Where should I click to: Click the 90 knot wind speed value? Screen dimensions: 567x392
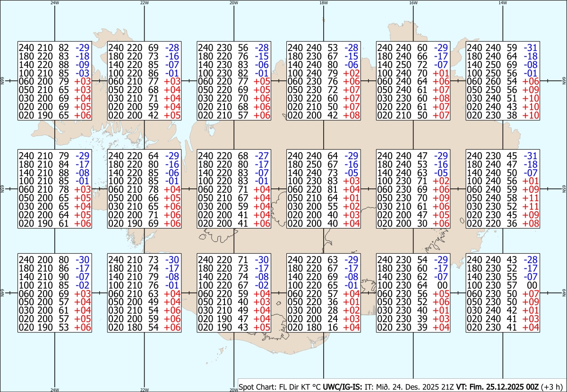pyautogui.click(x=63, y=277)
